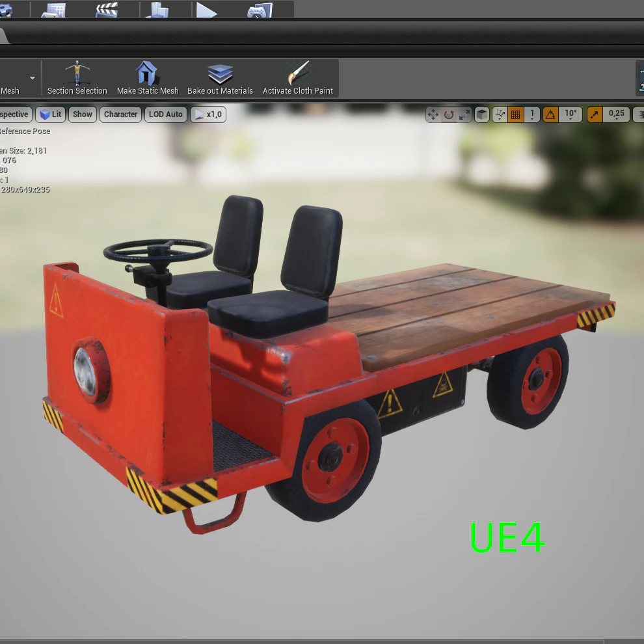644x644 pixels.
Task: Click Make Static Mesh button
Action: 148,78
